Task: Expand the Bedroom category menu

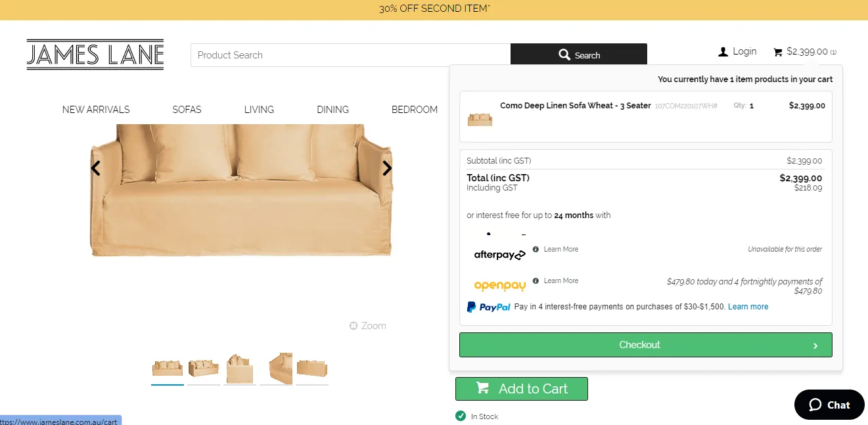Action: (x=415, y=110)
